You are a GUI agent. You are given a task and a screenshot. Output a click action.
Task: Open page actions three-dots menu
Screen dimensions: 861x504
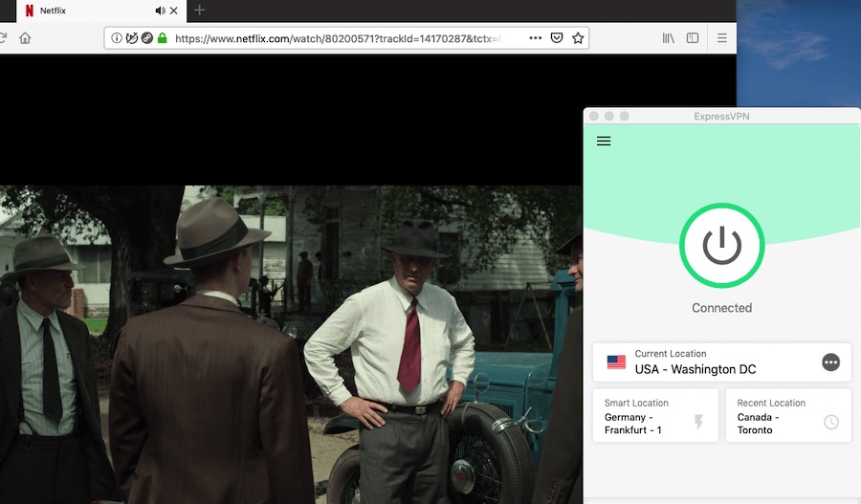tap(535, 38)
